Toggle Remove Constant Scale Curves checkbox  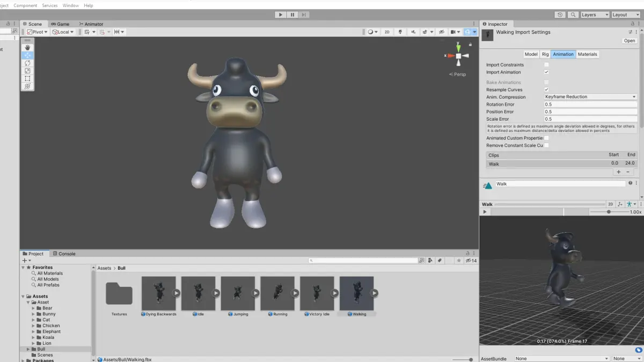click(x=546, y=145)
